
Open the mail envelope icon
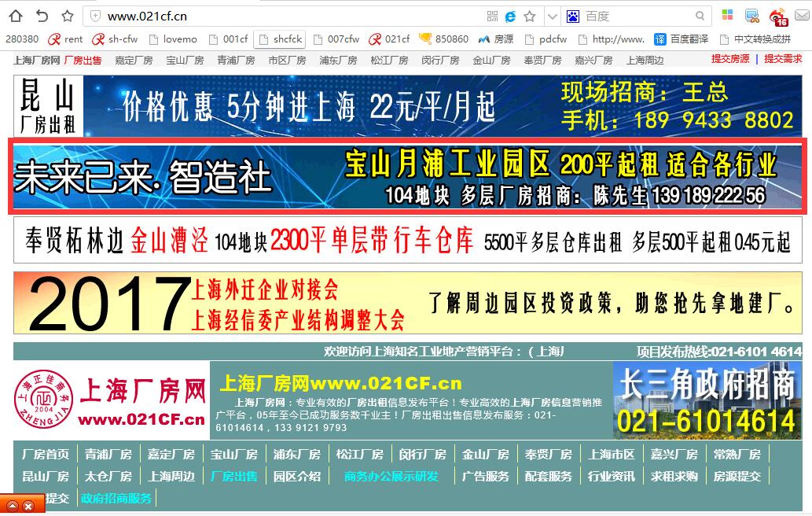[x=802, y=16]
